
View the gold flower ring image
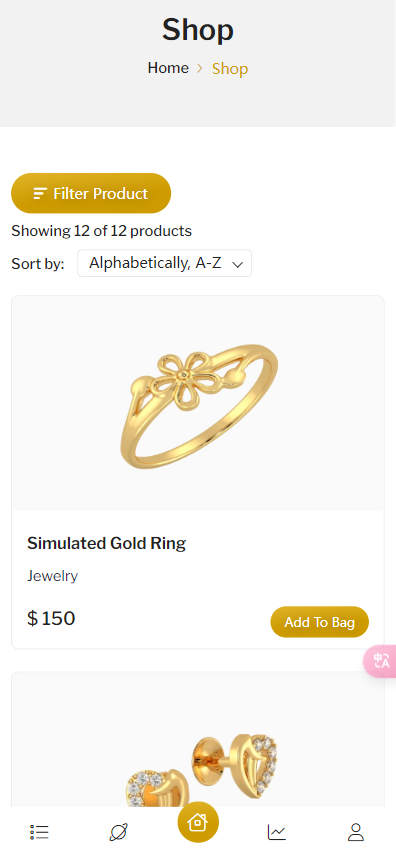point(198,403)
